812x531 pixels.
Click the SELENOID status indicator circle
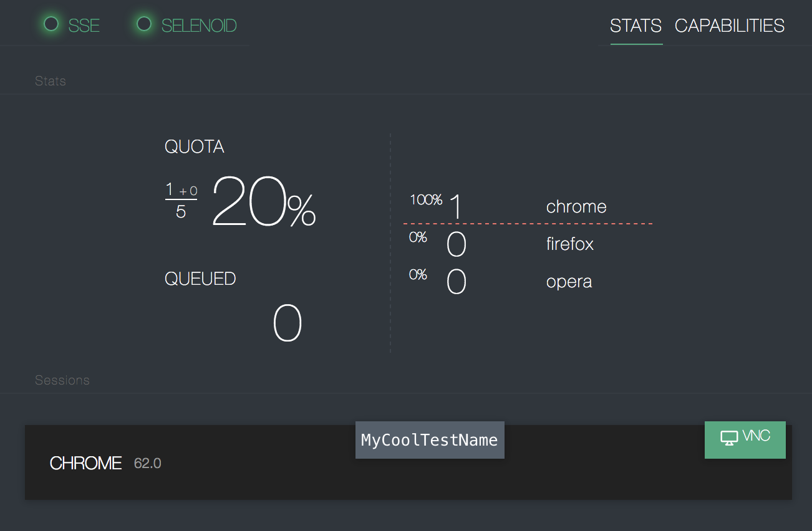(144, 24)
